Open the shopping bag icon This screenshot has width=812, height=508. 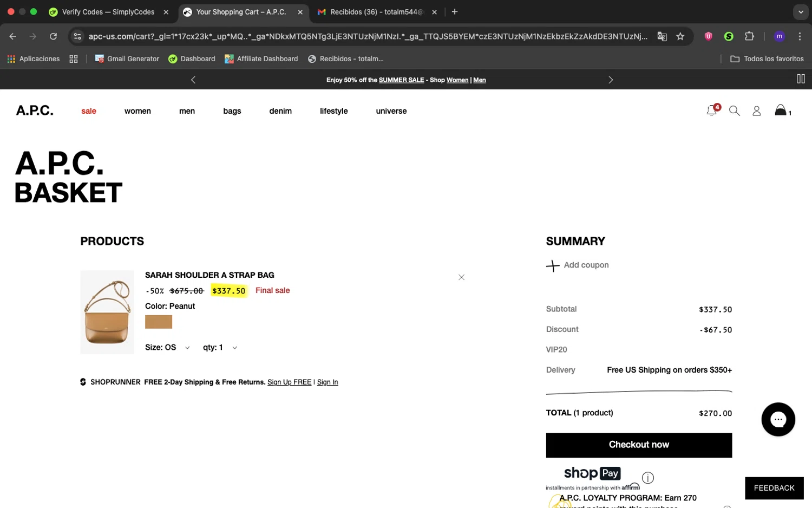[x=781, y=110]
